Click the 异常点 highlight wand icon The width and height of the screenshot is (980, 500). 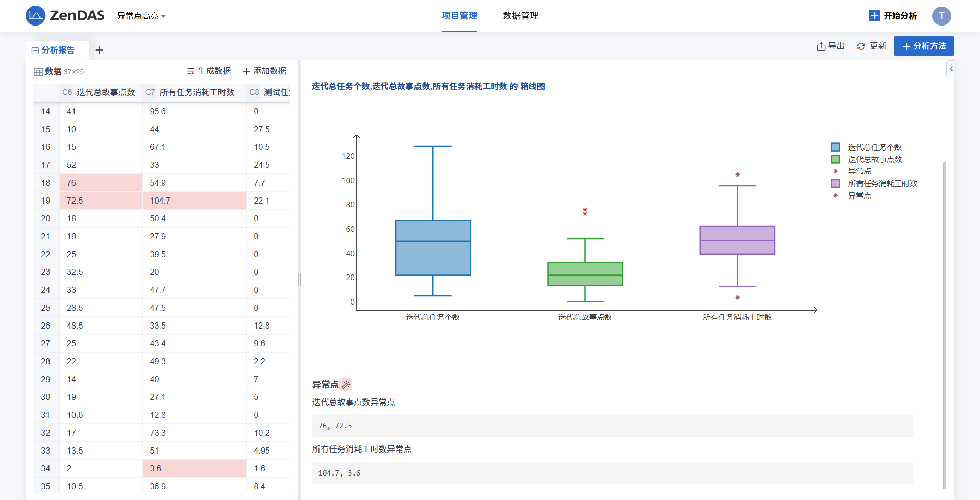(346, 385)
